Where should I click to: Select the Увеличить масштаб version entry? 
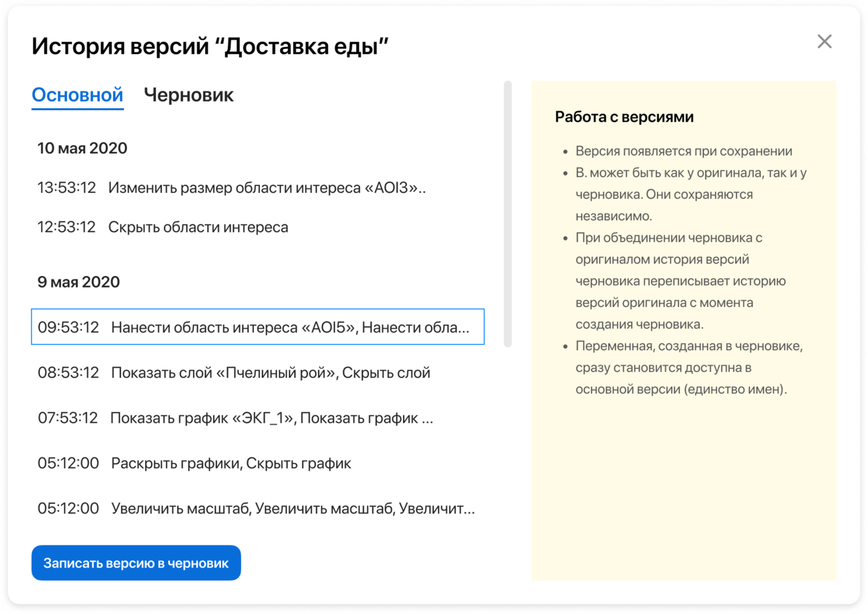[258, 508]
